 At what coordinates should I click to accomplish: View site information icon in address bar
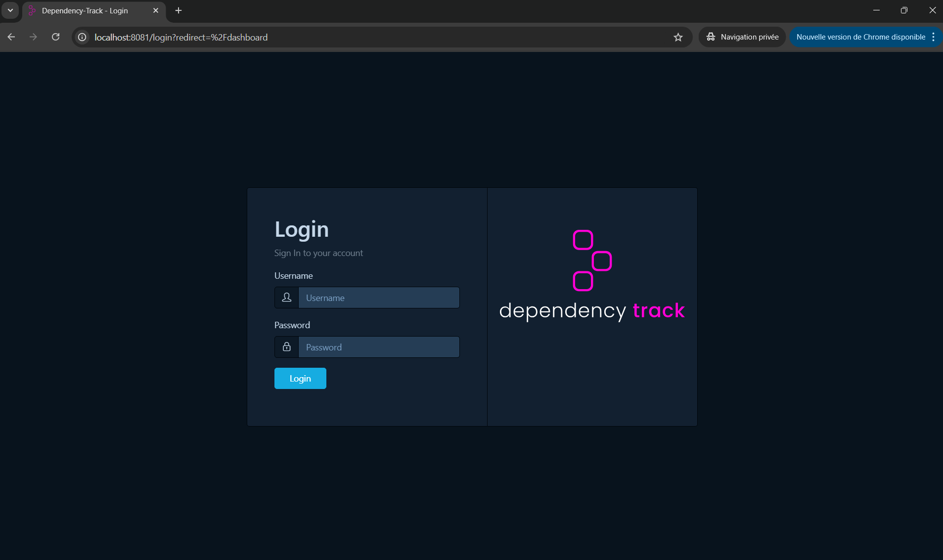[83, 37]
